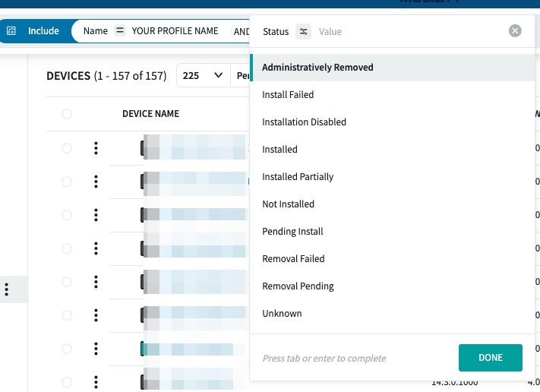Click the Status operator icon
540x392 pixels.
pyautogui.click(x=304, y=31)
